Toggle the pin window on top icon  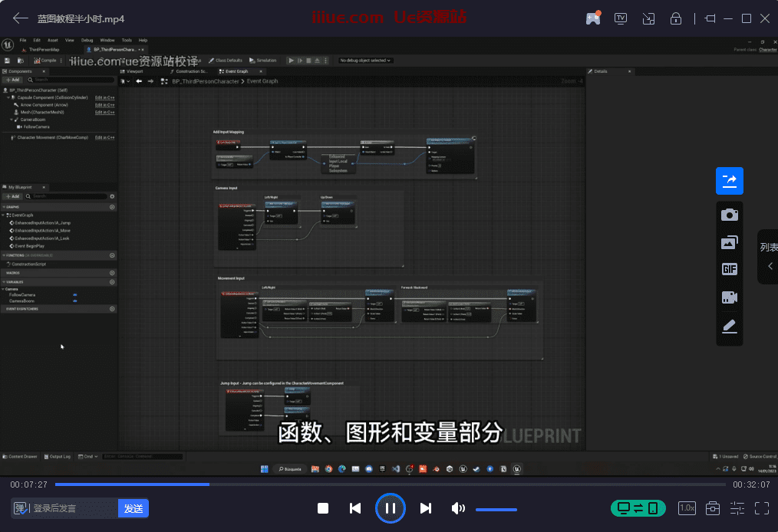(710, 18)
